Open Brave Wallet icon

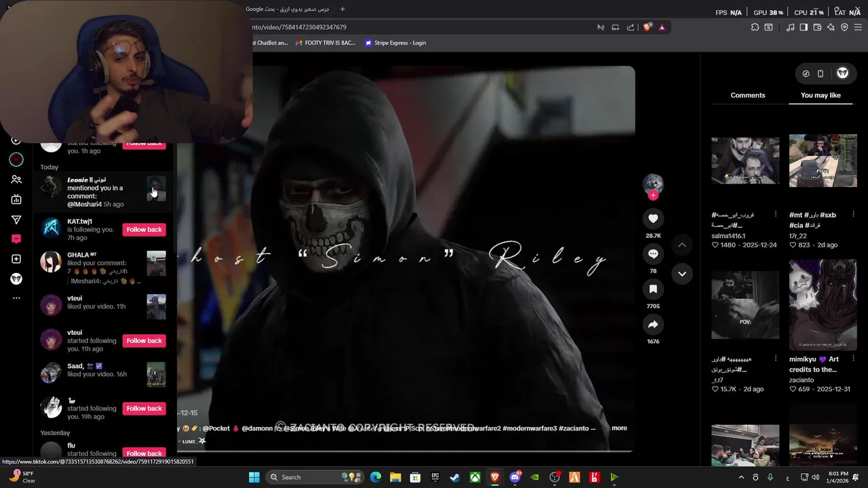tap(817, 27)
